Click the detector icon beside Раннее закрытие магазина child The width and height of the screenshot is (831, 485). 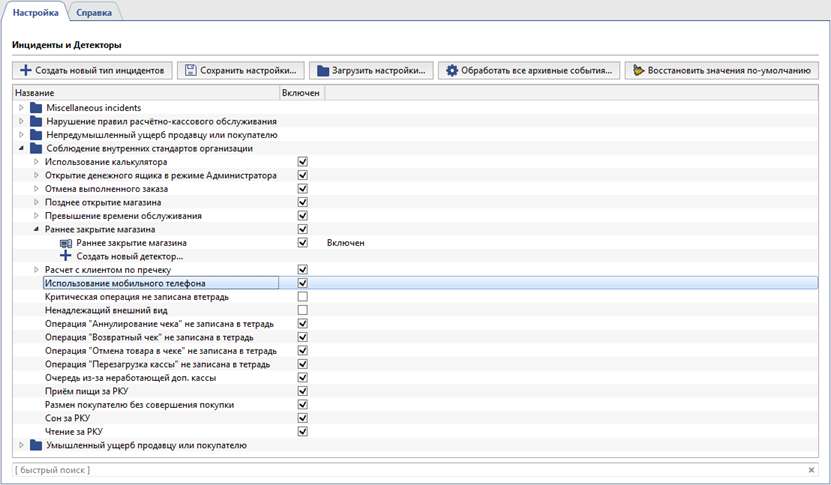[66, 243]
